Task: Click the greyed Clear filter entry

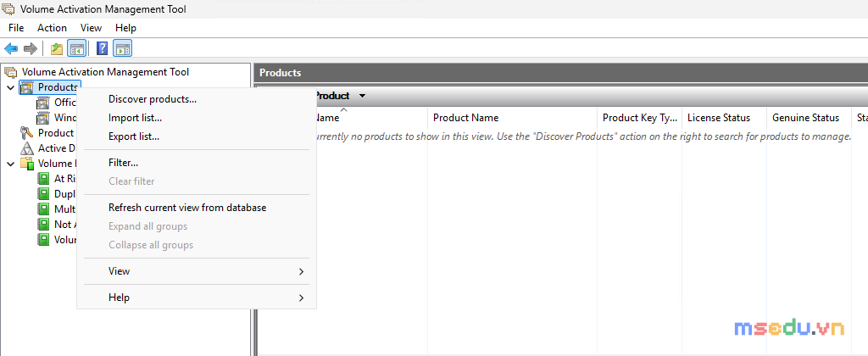Action: click(x=197, y=181)
